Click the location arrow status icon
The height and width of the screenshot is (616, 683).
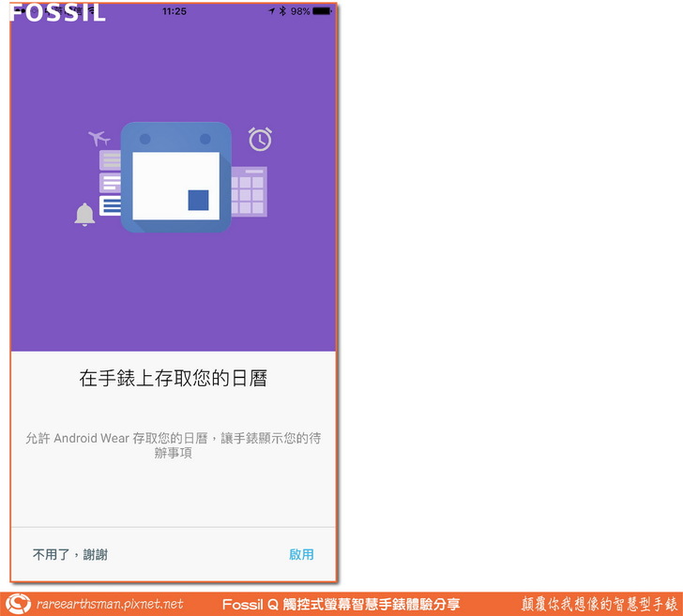click(x=272, y=11)
